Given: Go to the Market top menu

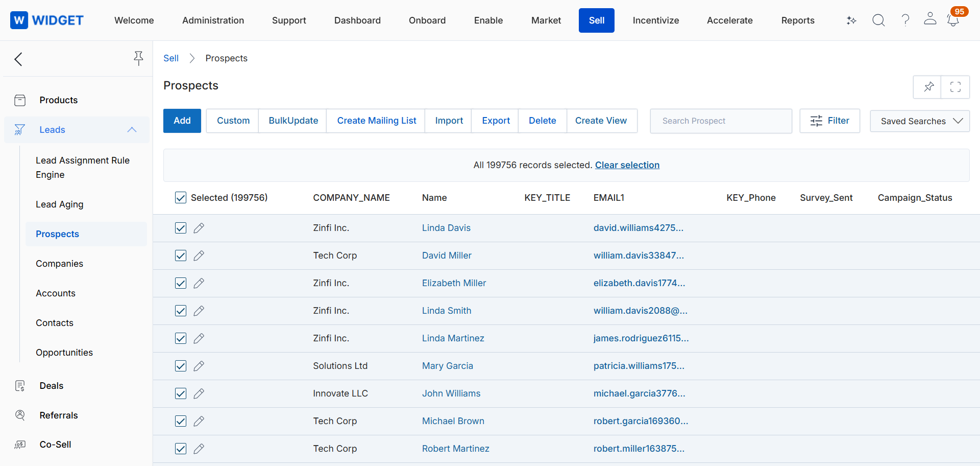Looking at the screenshot, I should pos(546,20).
